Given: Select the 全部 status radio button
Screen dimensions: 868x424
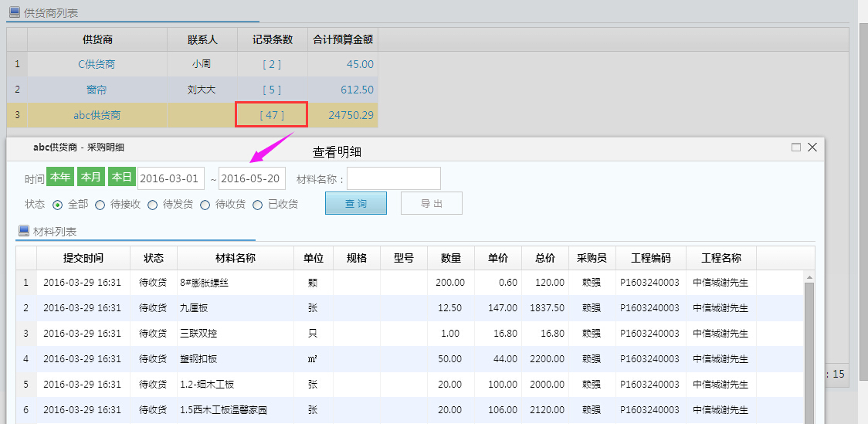Looking at the screenshot, I should 58,205.
